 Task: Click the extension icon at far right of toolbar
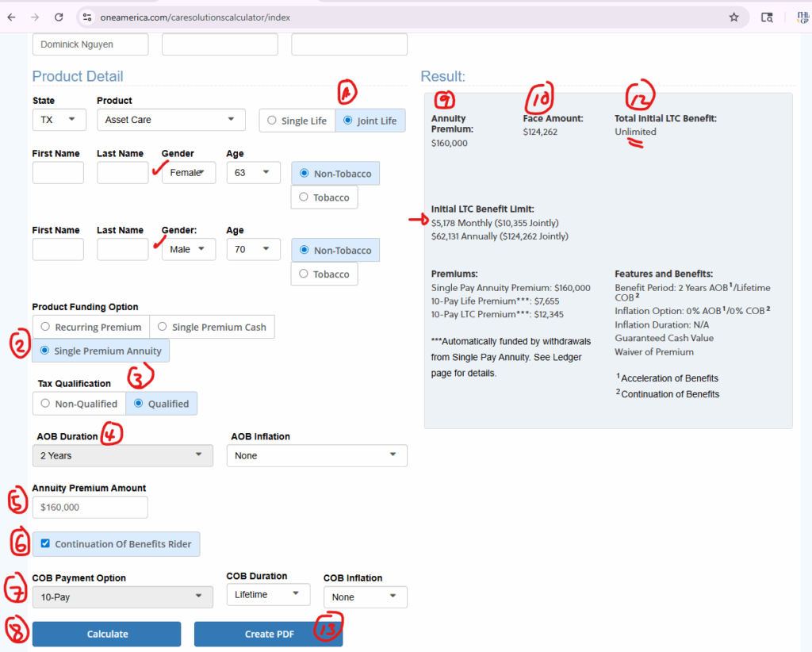[802, 17]
